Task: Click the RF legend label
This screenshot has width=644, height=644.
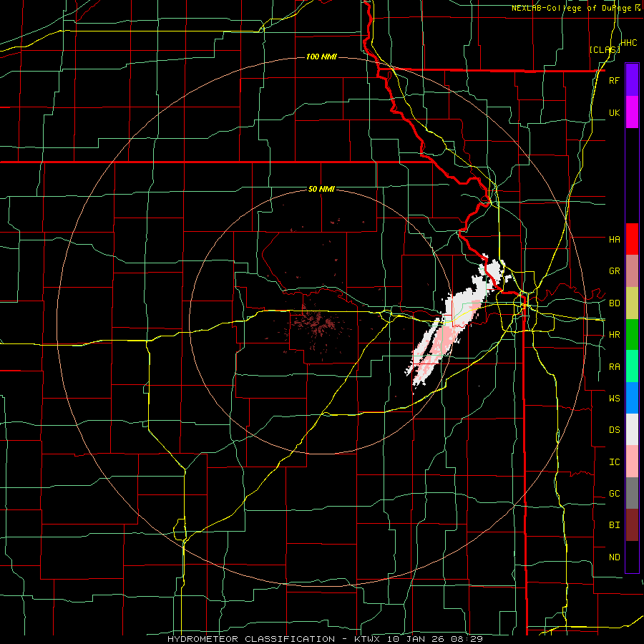Action: pos(614,80)
